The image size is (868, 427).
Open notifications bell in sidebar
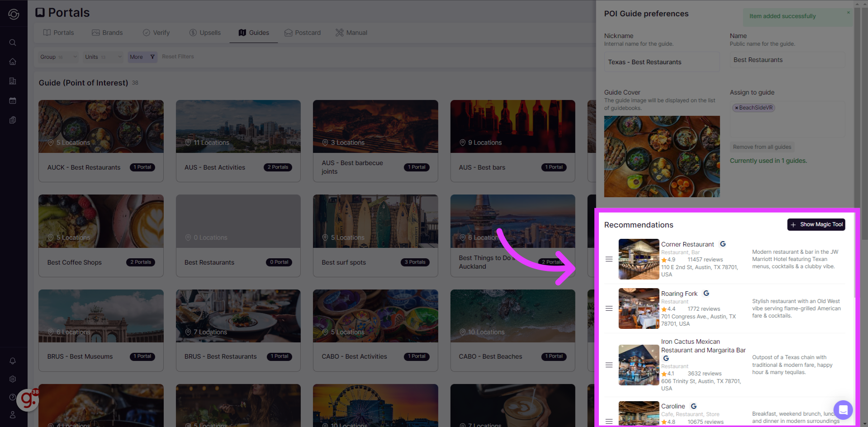13,361
